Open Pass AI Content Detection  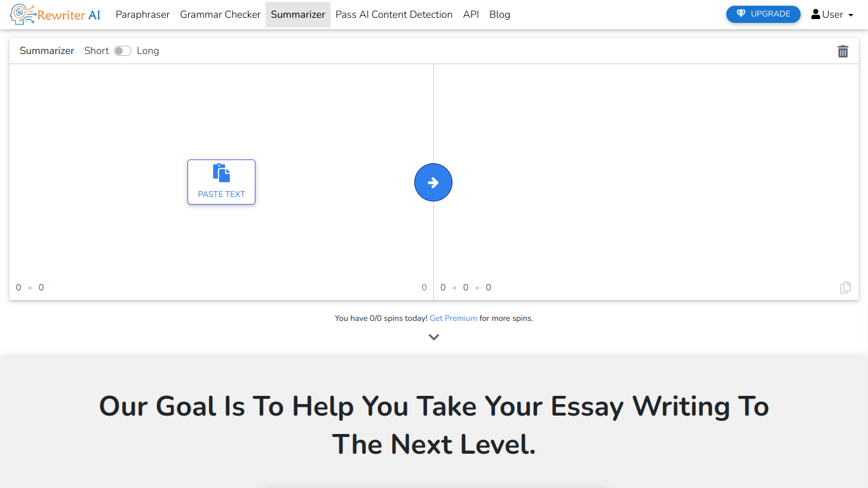[x=394, y=15]
